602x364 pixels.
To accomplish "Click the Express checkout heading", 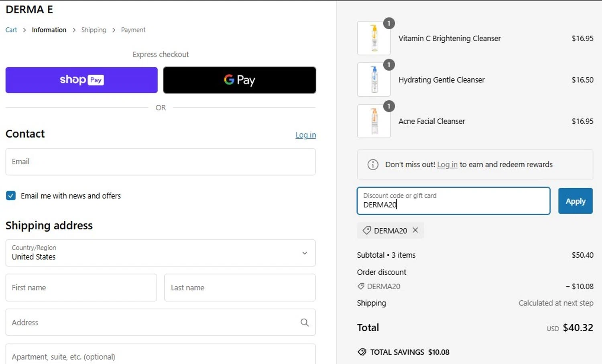I will pyautogui.click(x=161, y=54).
